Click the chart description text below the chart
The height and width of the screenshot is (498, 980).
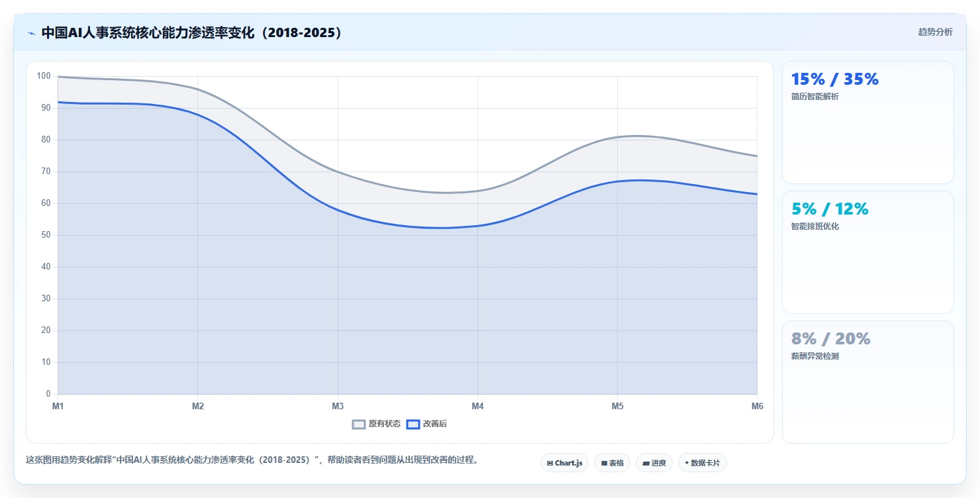[x=252, y=460]
